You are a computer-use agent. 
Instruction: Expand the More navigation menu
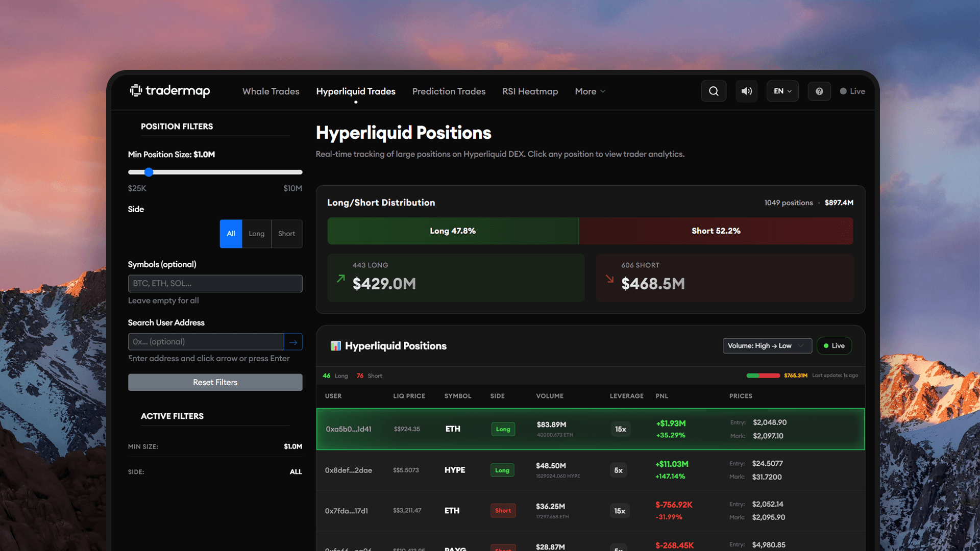(590, 91)
